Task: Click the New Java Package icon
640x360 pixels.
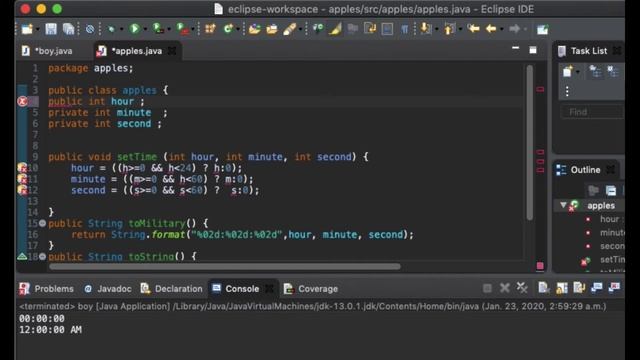Action: (x=210, y=29)
